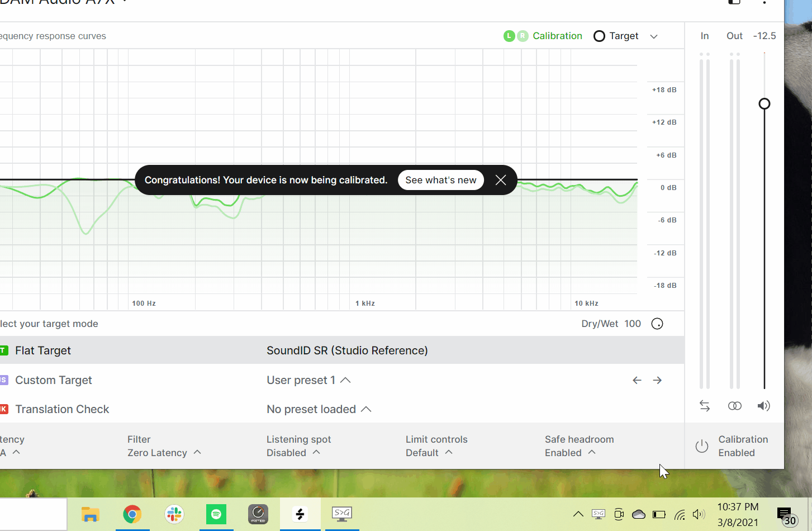This screenshot has height=531, width=812.
Task: Toggle the Target curve display
Action: (x=615, y=36)
